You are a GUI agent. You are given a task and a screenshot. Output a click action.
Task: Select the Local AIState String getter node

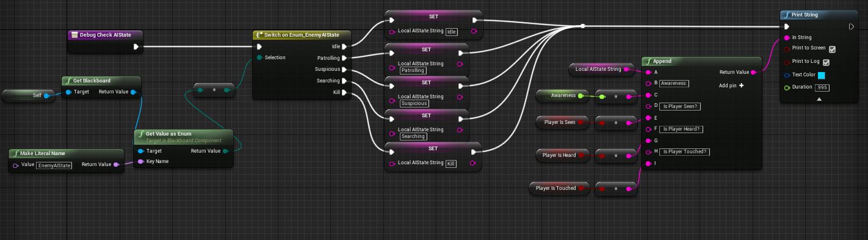tap(601, 70)
